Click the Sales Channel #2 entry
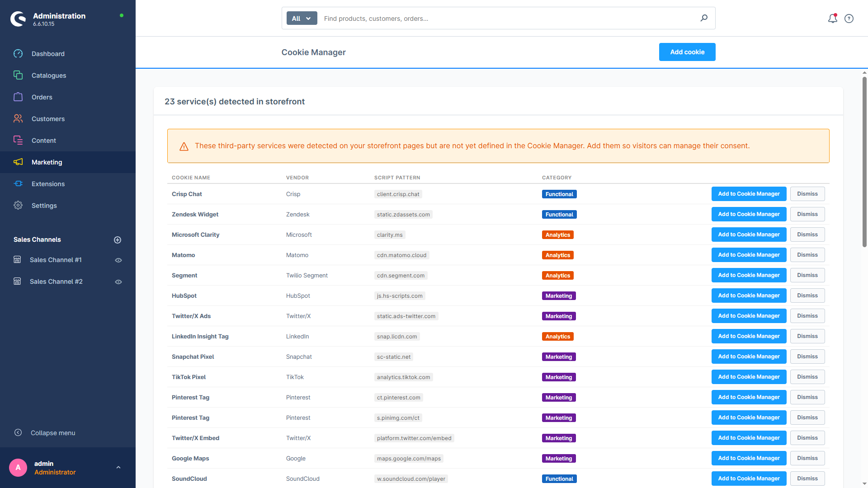The image size is (868, 488). 56,282
